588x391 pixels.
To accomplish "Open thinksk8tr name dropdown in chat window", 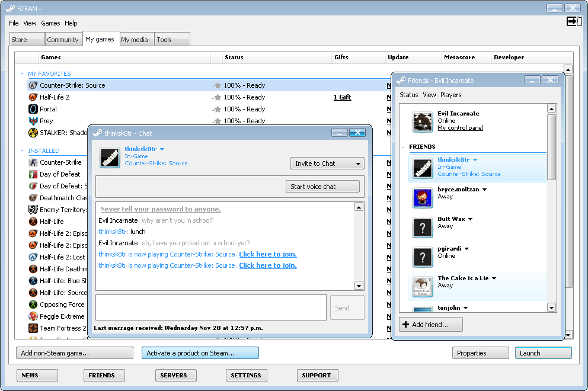I will 162,149.
